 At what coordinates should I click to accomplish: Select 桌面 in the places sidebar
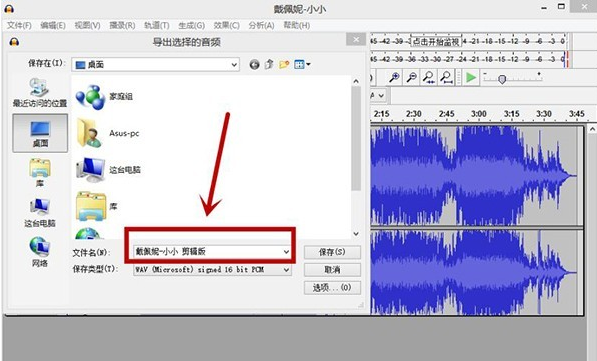click(x=40, y=133)
